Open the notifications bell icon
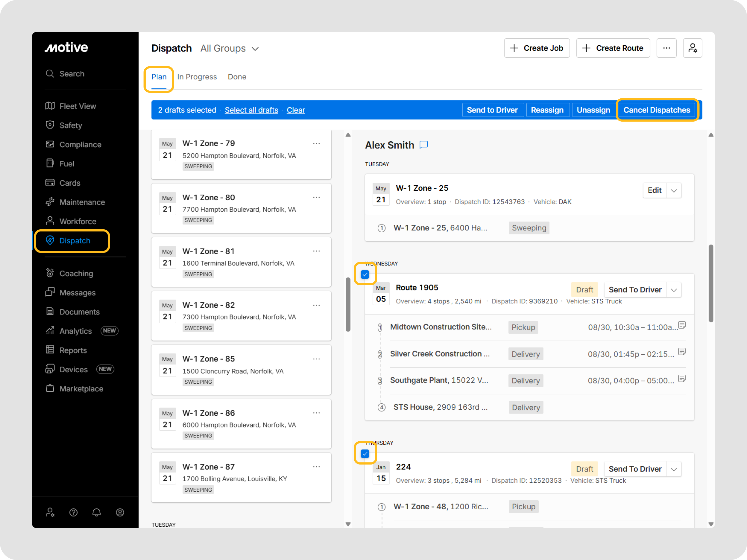 97,513
